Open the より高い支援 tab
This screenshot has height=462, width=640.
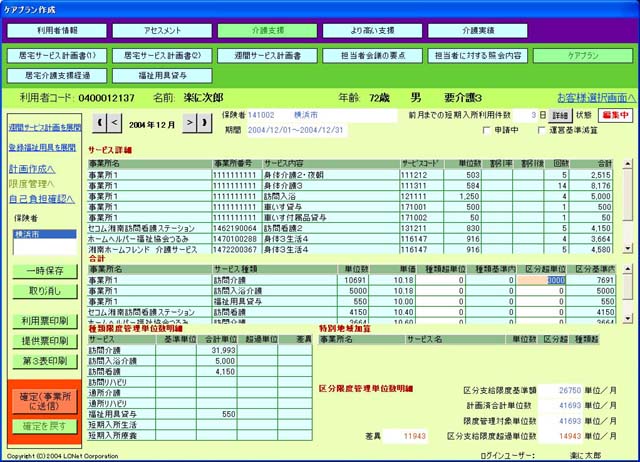pyautogui.click(x=373, y=31)
